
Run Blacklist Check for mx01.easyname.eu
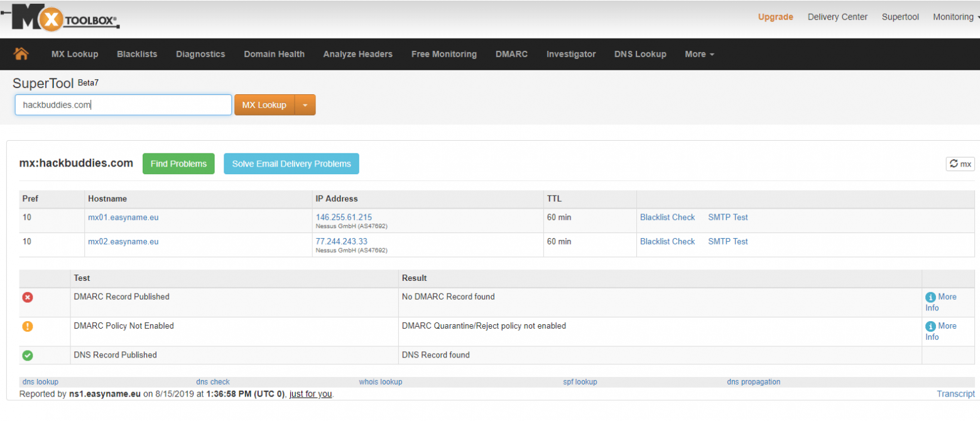click(667, 217)
